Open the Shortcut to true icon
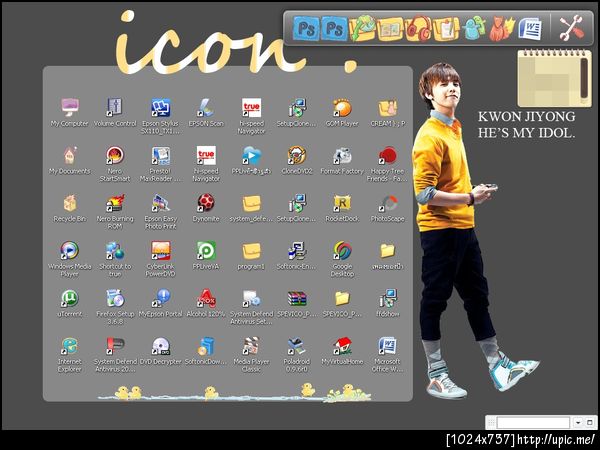This screenshot has height=450, width=600. coord(115,259)
